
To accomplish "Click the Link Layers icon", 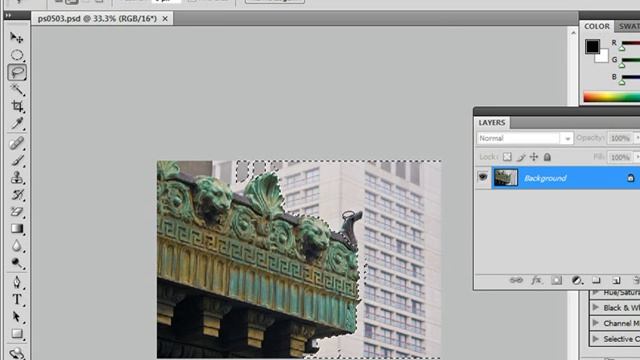I will [x=516, y=280].
